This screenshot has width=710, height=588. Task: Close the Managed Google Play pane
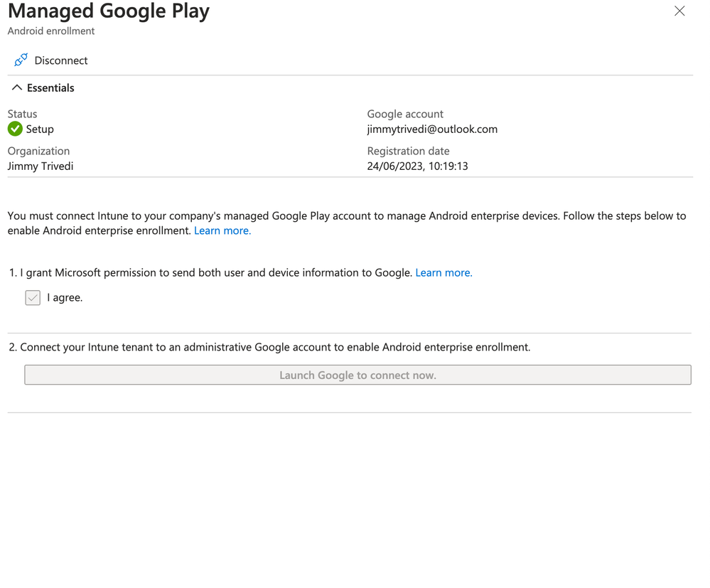(x=679, y=11)
